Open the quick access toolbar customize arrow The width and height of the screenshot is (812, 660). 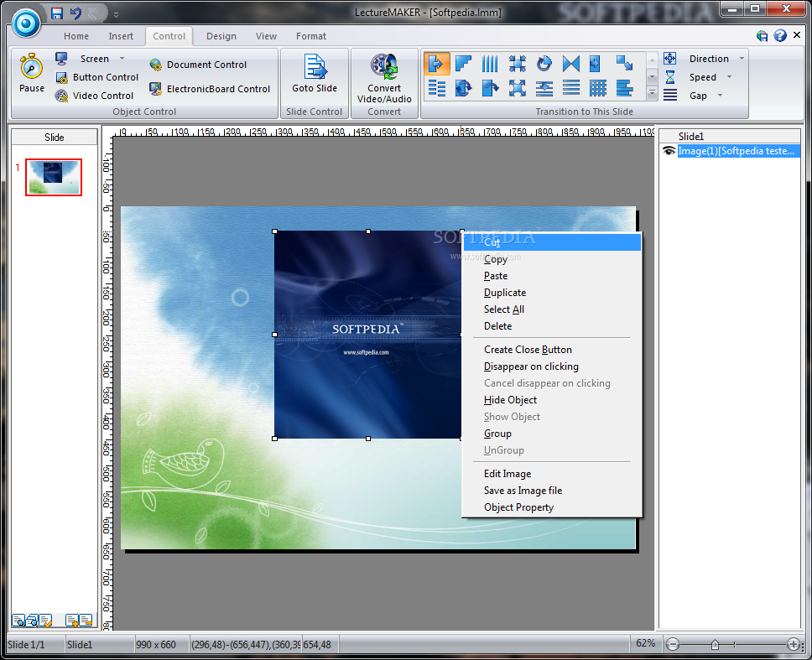click(116, 14)
